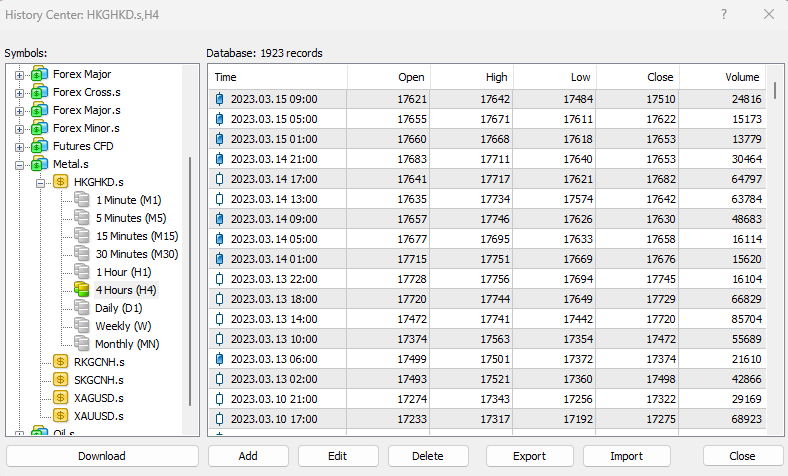
Task: Sort records by the Time column header
Action: click(226, 77)
